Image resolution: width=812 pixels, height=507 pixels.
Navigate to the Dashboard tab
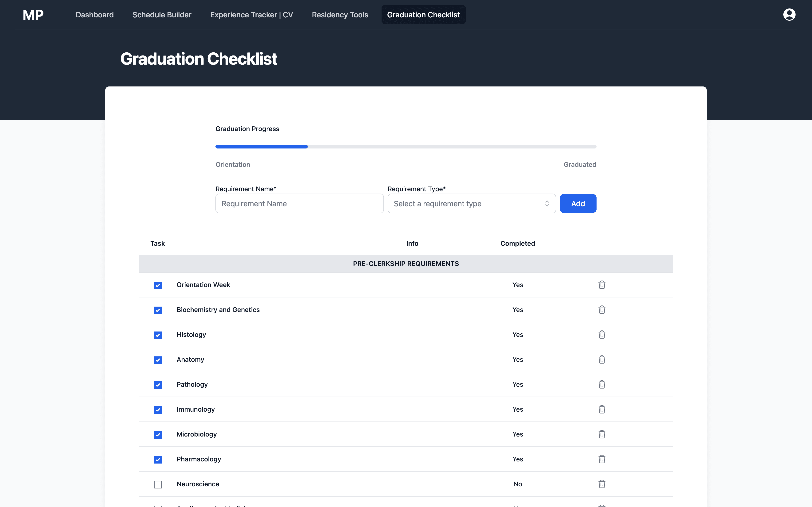[94, 15]
